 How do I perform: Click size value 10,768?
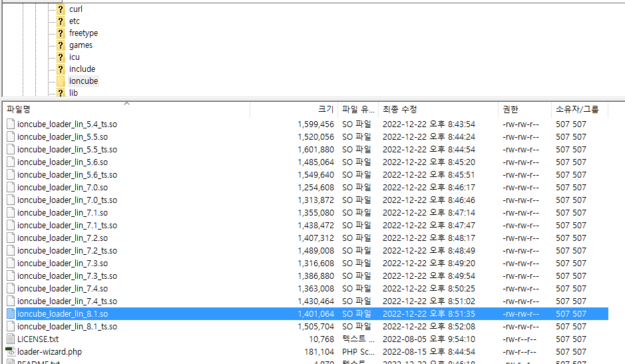coord(321,339)
